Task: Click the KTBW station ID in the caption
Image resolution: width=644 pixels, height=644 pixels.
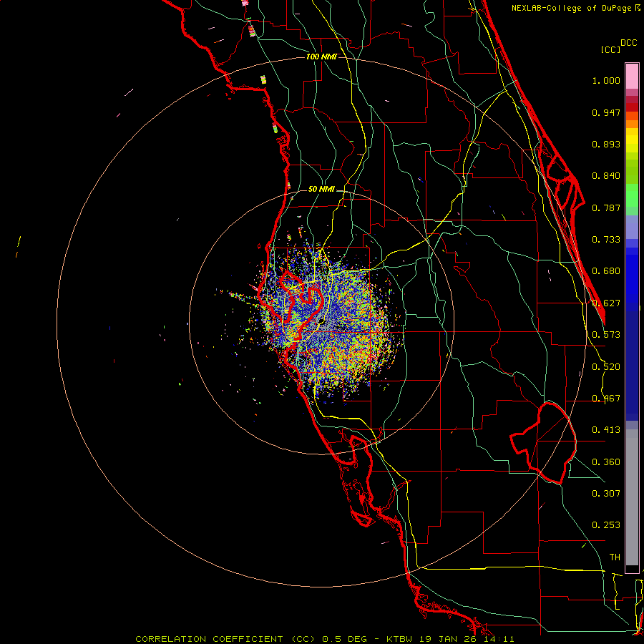Action: (399, 639)
